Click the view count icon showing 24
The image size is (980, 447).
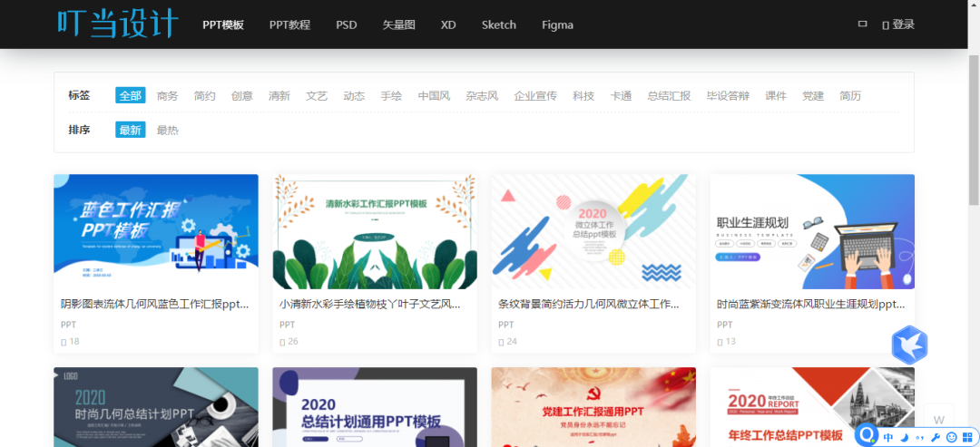pyautogui.click(x=501, y=342)
